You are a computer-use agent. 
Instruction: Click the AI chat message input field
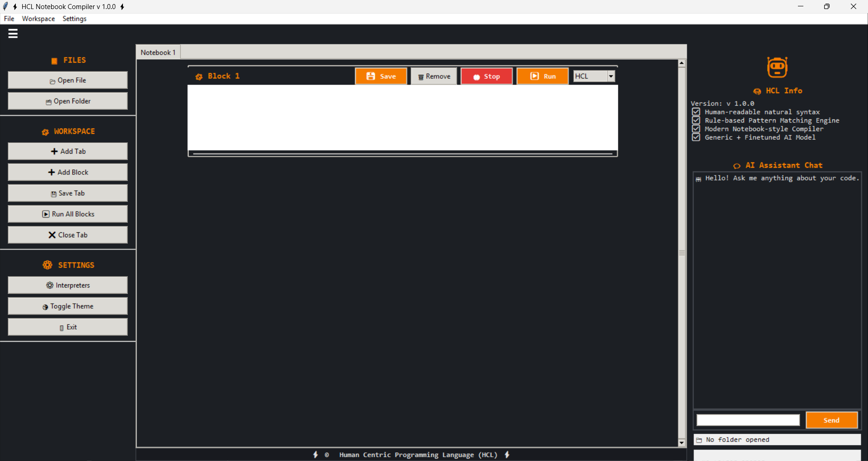click(x=748, y=420)
